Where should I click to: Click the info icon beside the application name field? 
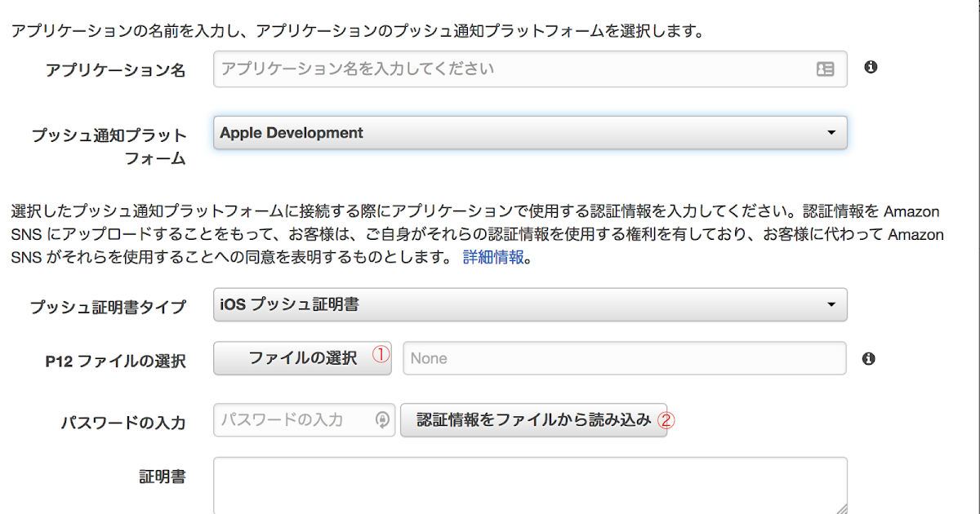(870, 69)
